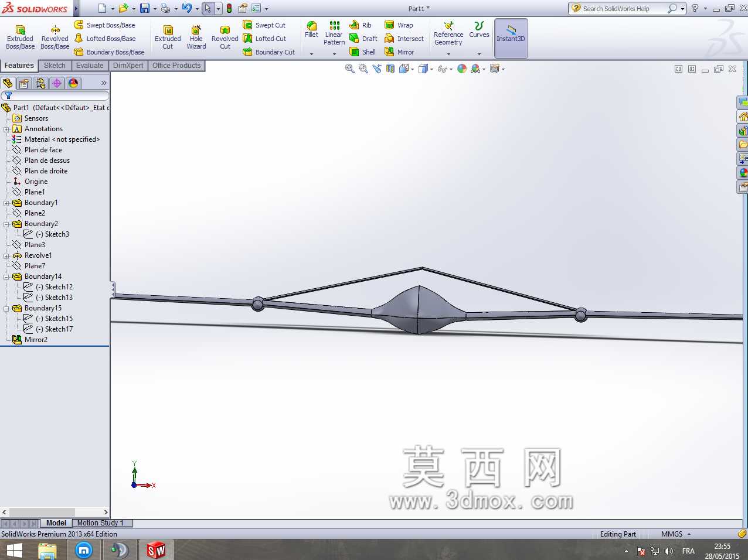Select the Linear Pattern tool

click(334, 33)
